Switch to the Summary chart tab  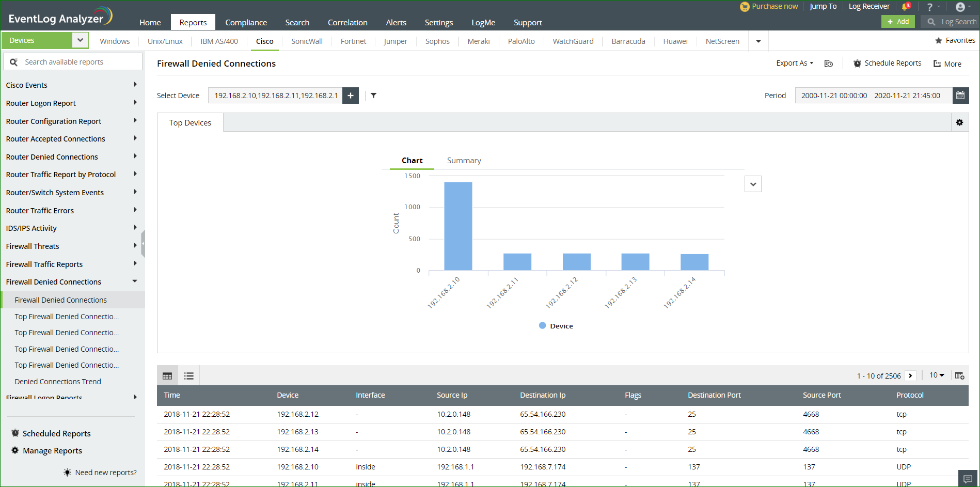(x=464, y=161)
